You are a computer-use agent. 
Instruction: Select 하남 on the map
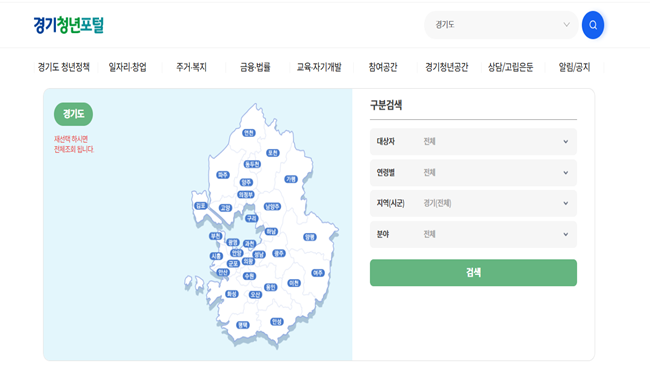pyautogui.click(x=271, y=232)
